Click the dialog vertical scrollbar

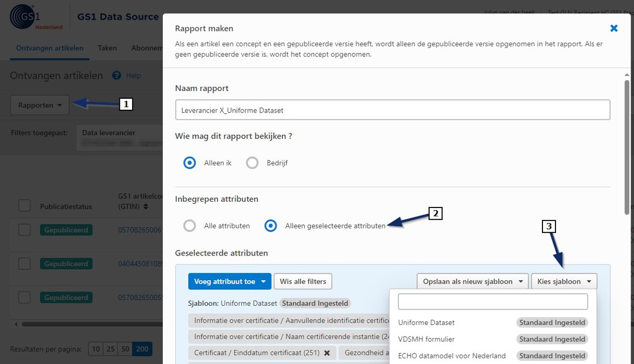pyautogui.click(x=627, y=147)
